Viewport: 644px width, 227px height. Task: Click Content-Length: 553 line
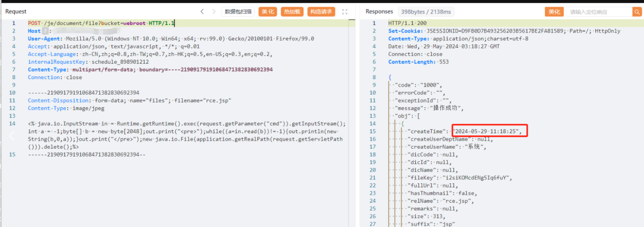tap(418, 62)
